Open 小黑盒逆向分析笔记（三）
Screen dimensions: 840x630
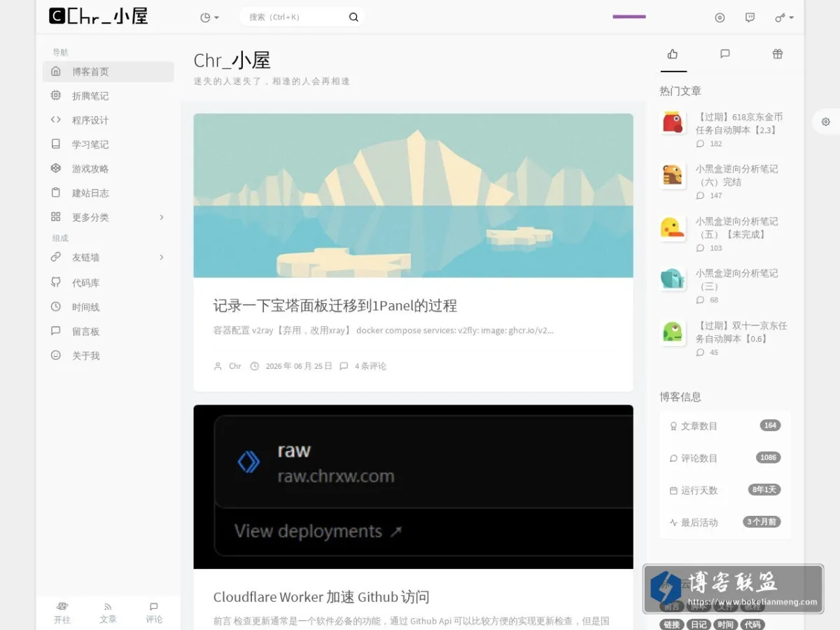[736, 279]
